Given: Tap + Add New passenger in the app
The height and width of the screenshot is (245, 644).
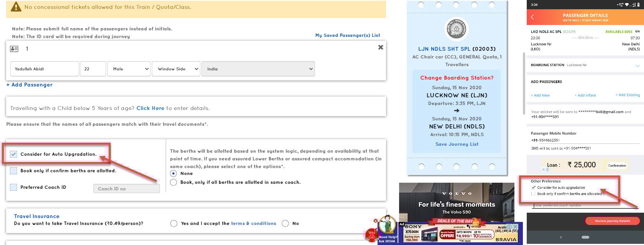Looking at the screenshot, I should click(x=540, y=95).
